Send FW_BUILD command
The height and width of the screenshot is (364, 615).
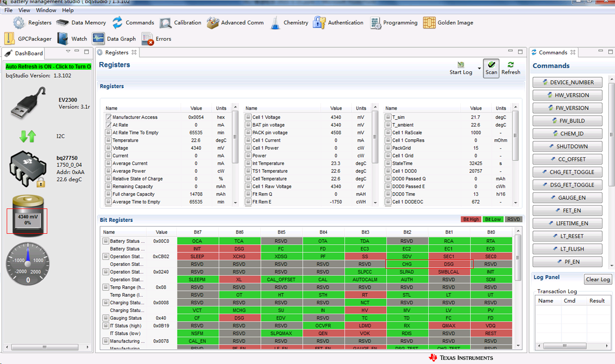point(567,121)
